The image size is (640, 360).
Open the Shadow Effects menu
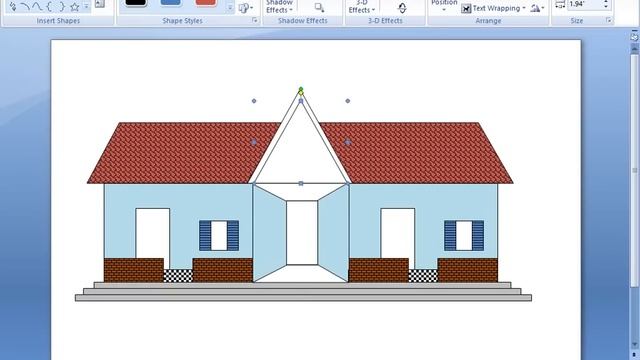(279, 7)
